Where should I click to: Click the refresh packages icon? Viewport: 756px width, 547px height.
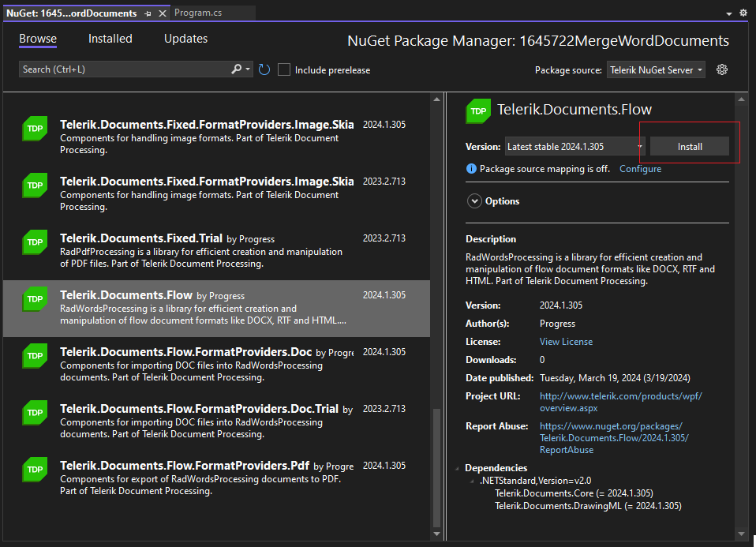pos(264,69)
